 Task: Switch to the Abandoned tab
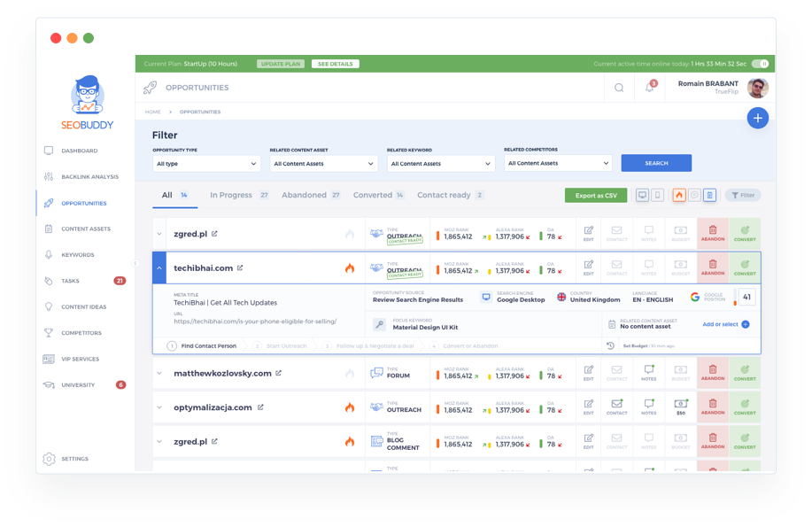310,196
